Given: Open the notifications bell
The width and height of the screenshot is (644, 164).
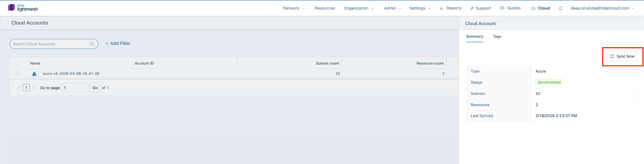Looking at the screenshot, I should click(x=560, y=8).
